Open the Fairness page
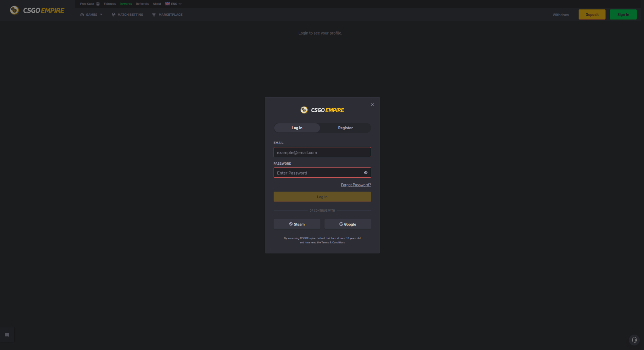This screenshot has height=350, width=644. (110, 4)
